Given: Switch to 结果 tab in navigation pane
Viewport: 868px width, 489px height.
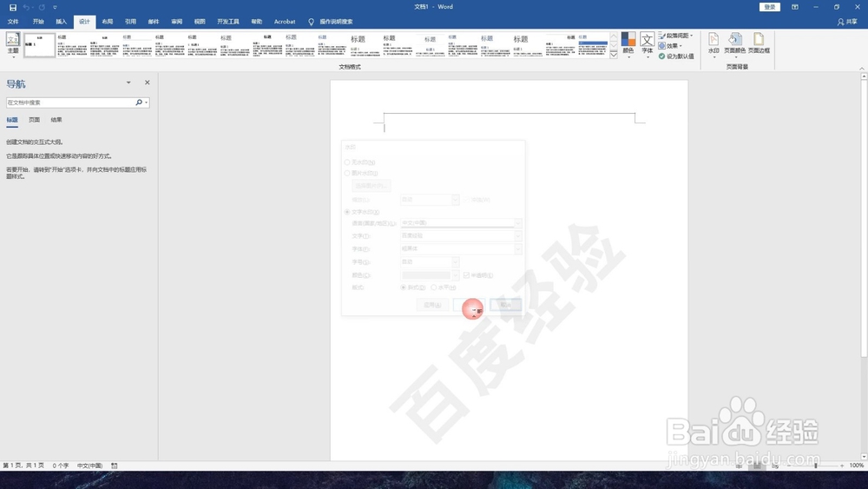Looking at the screenshot, I should (56, 120).
